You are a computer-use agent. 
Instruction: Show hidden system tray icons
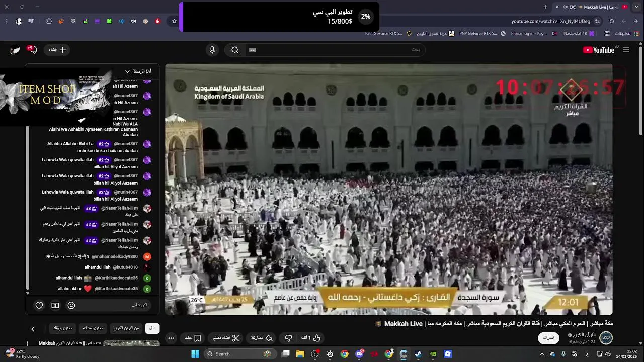(x=542, y=354)
